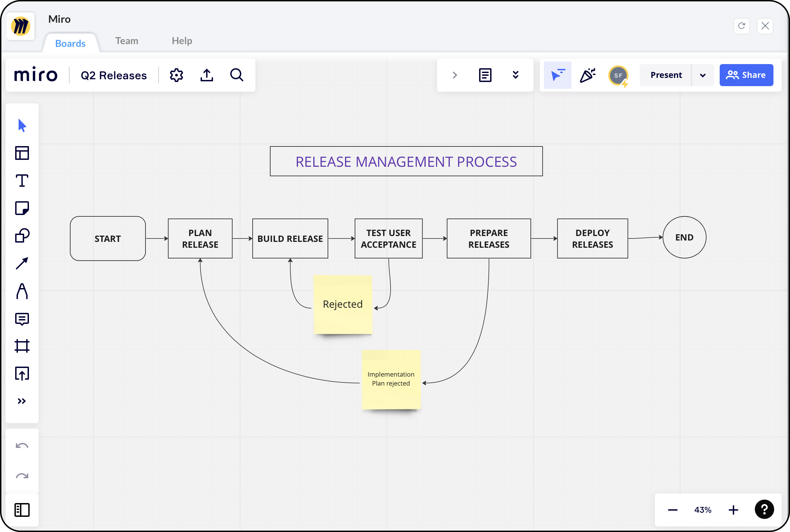Click the upload tool icon
Image resolution: width=790 pixels, height=532 pixels.
point(22,374)
